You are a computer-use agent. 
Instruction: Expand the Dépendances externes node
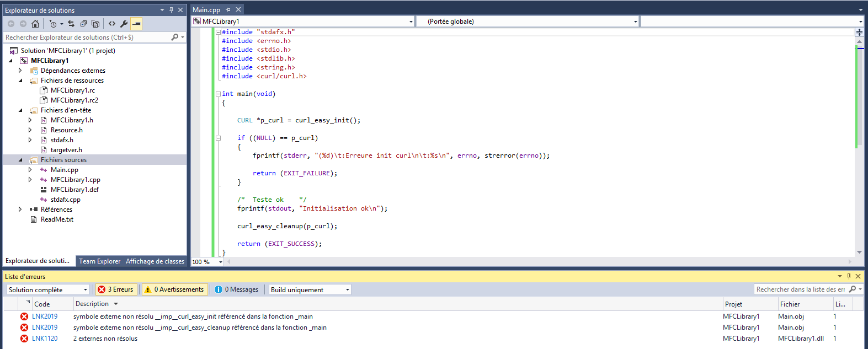point(20,71)
